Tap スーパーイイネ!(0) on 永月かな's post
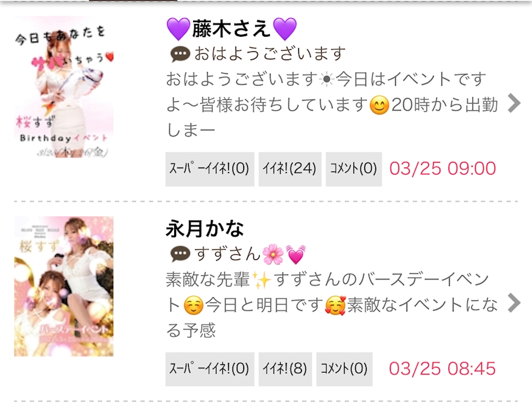 [210, 369]
